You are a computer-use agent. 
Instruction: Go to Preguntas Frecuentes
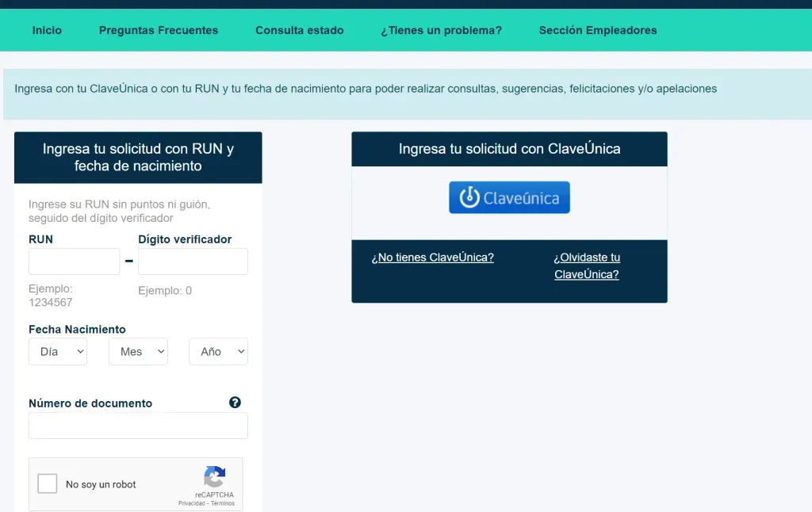click(x=159, y=31)
